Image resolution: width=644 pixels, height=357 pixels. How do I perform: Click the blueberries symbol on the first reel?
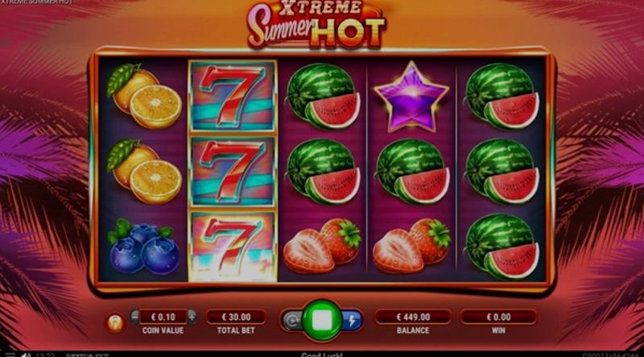[x=143, y=247]
